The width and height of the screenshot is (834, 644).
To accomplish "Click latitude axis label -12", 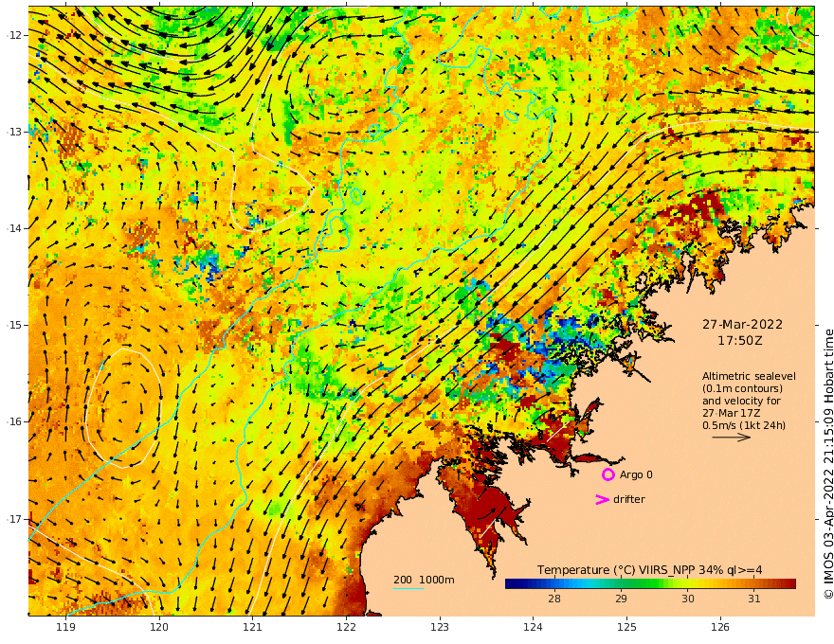I will pyautogui.click(x=15, y=35).
